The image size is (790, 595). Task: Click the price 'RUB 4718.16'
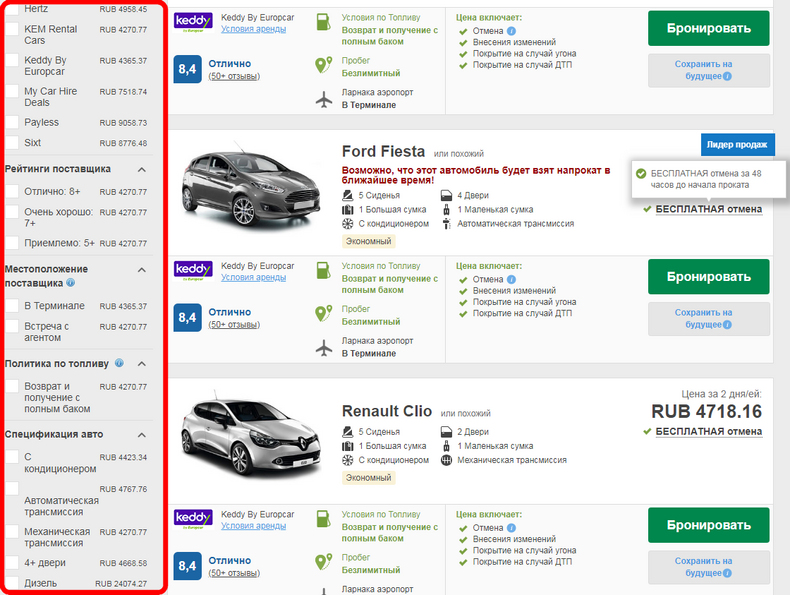coord(706,412)
